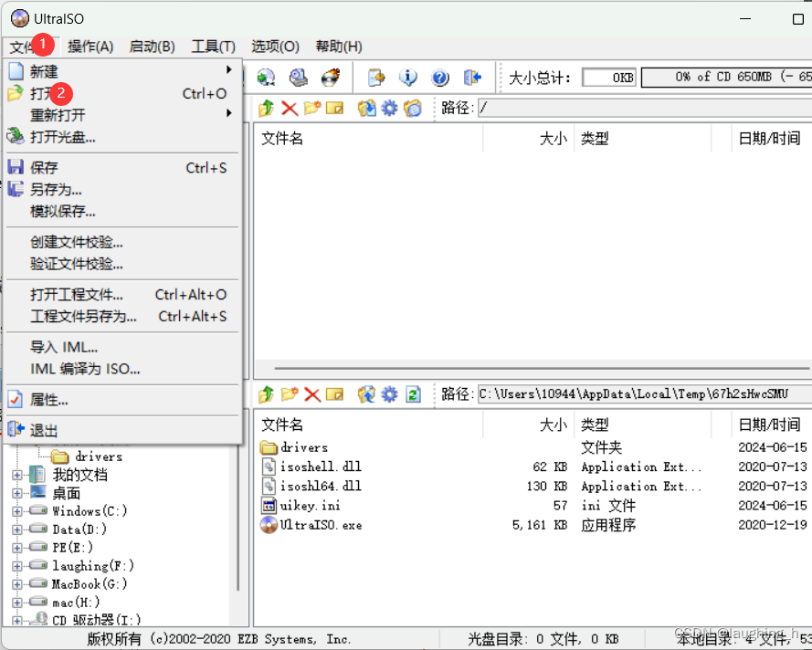This screenshot has width=812, height=650.
Task: Click the 0% of CD 650MB capacity bar
Action: click(726, 78)
